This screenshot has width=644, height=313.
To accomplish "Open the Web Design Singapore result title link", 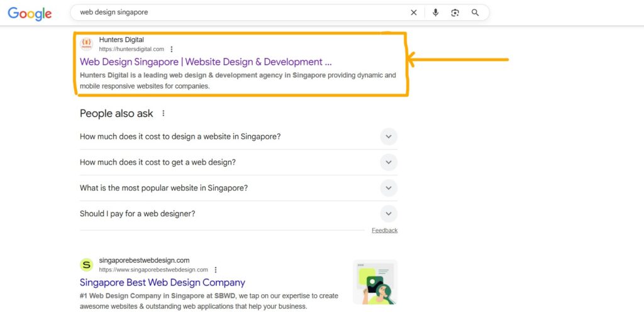I will [x=205, y=62].
